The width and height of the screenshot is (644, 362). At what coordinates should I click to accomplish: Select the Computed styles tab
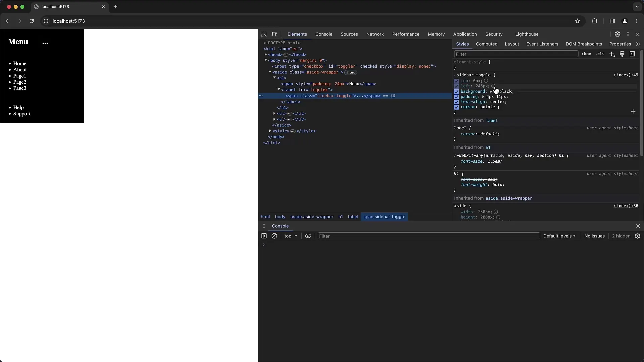(x=487, y=44)
